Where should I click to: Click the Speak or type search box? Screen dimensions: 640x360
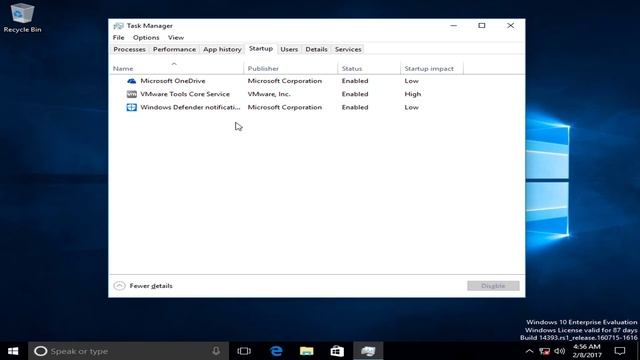(x=128, y=351)
